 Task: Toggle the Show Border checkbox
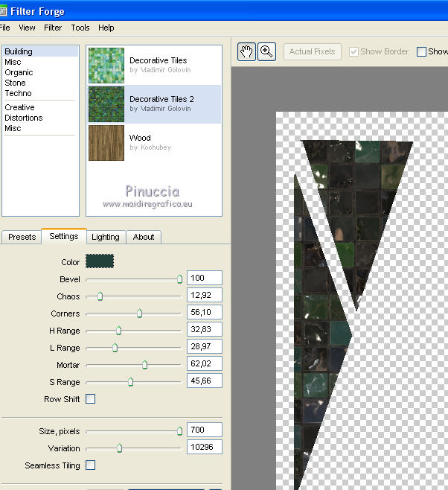coord(354,51)
